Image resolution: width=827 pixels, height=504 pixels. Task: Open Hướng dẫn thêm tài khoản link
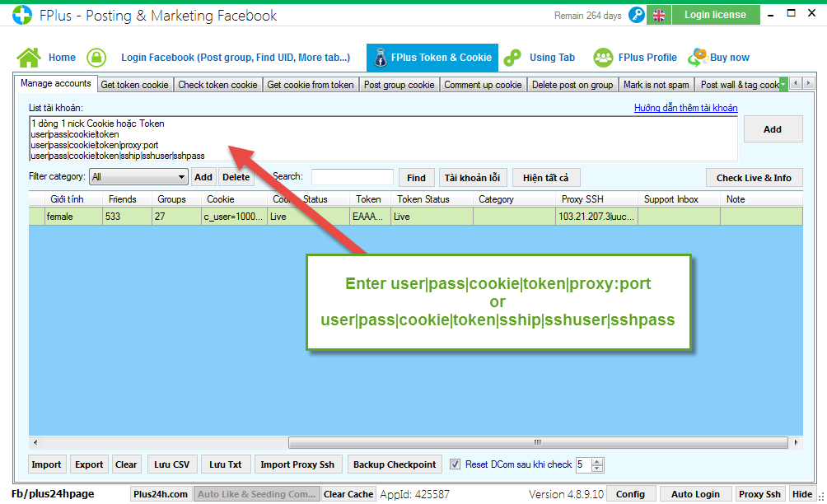click(685, 108)
